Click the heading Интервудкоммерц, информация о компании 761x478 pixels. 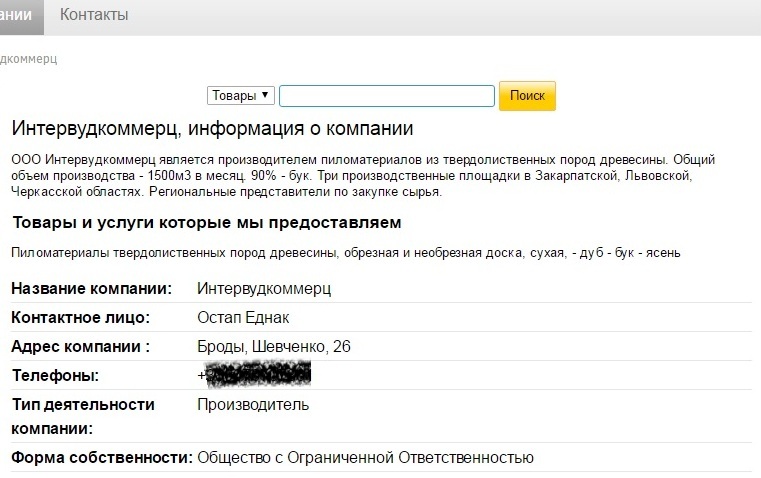click(x=212, y=129)
